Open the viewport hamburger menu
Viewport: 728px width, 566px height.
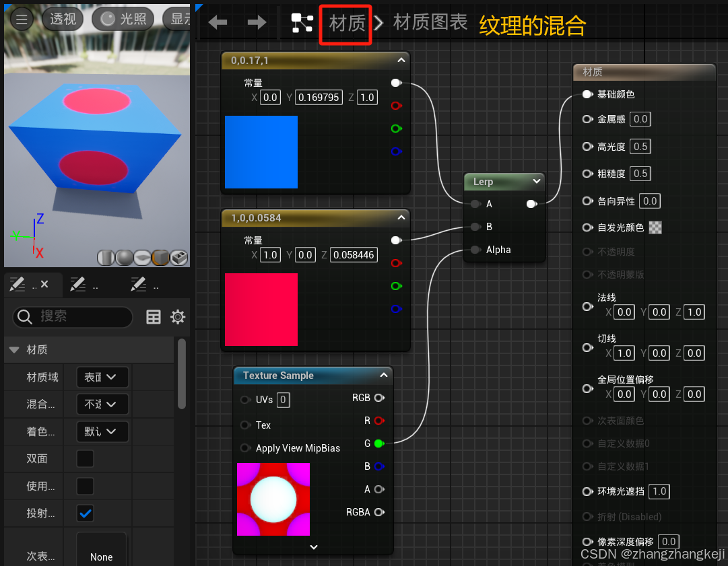pyautogui.click(x=21, y=18)
